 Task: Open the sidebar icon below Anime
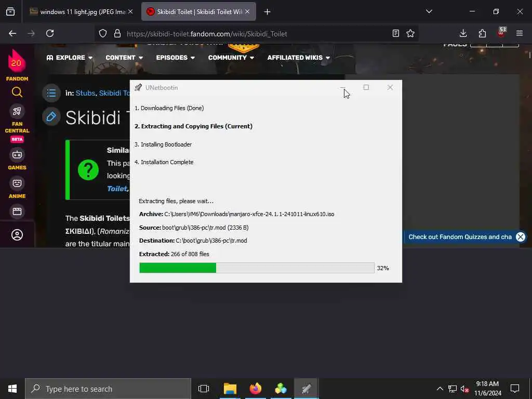tap(17, 211)
